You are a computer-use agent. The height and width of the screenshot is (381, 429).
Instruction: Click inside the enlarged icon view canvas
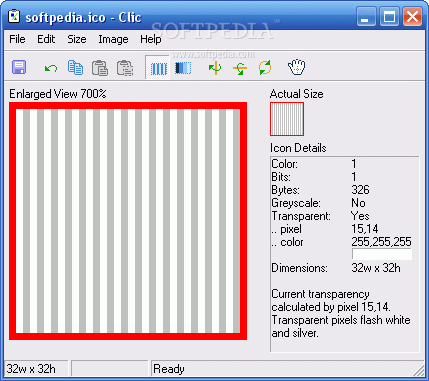(x=128, y=221)
